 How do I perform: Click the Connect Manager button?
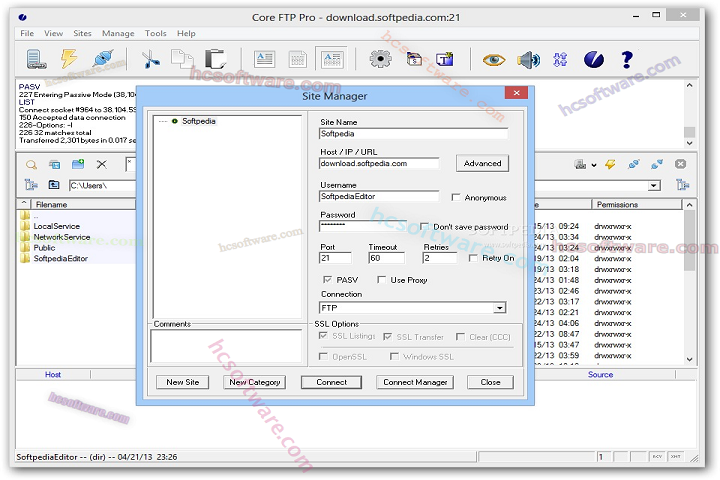coord(415,382)
